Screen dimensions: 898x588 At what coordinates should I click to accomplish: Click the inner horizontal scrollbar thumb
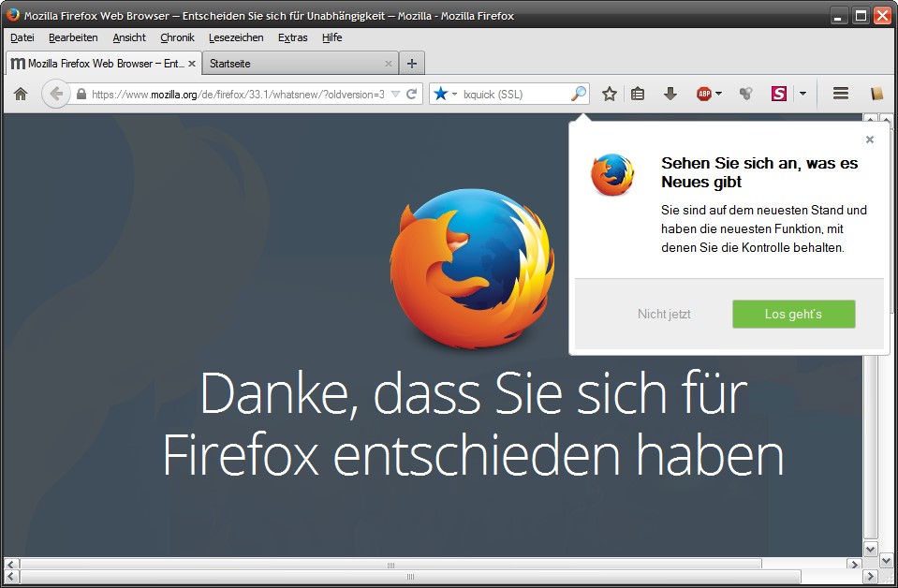tap(390, 565)
